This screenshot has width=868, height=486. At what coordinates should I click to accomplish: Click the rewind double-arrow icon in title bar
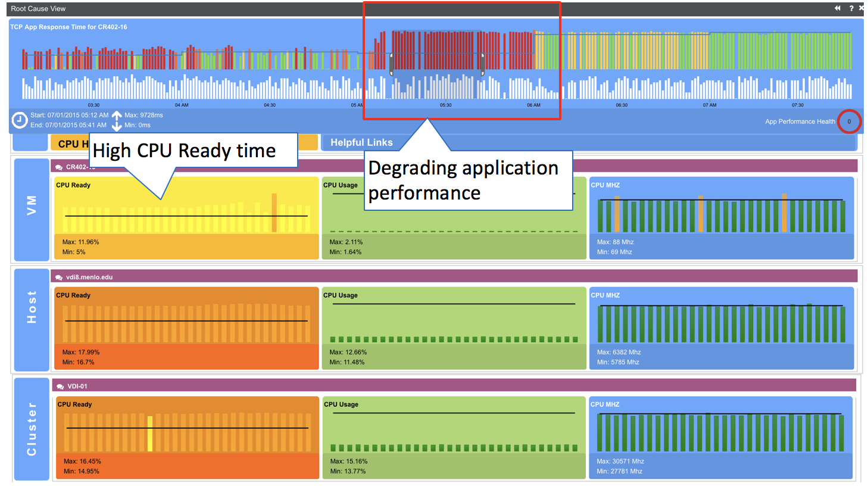point(837,8)
